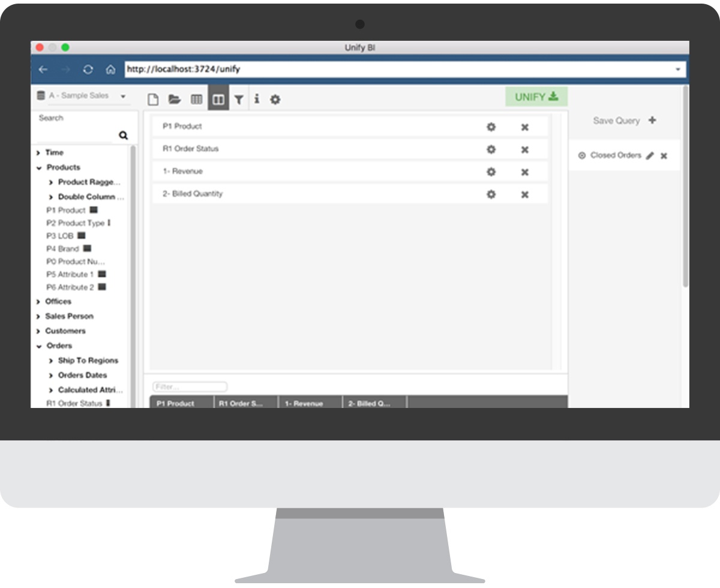Click Save Query plus button
Screen dimensions: 720x588
(652, 120)
